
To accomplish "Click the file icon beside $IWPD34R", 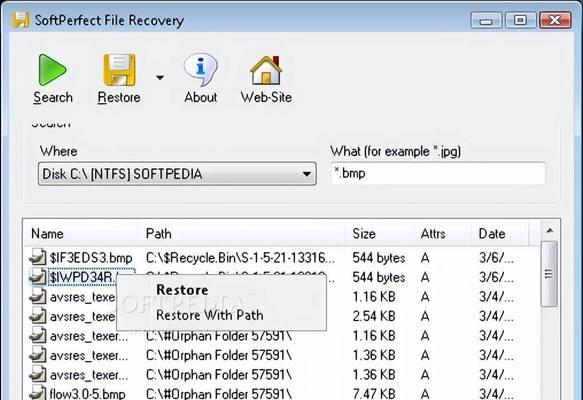I will pos(38,277).
